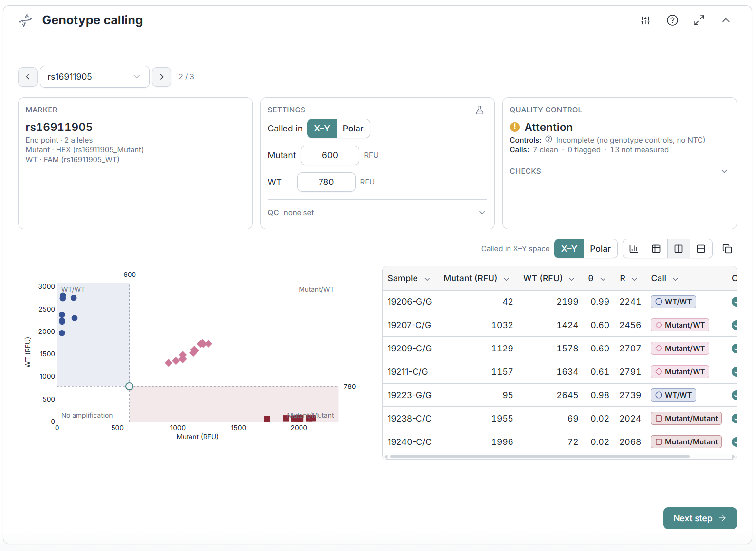This screenshot has height=551, width=756.
Task: Click the Next step button
Action: 700,518
